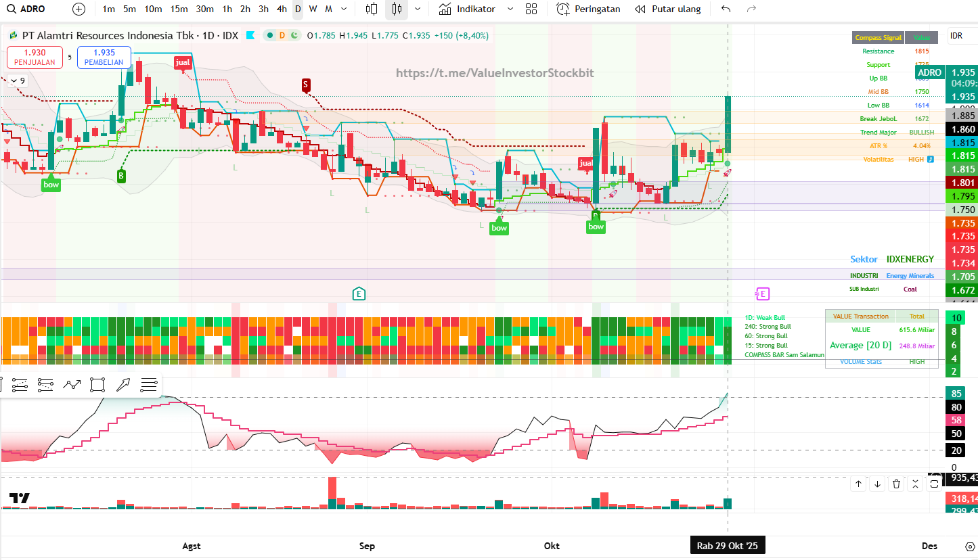Open the layout grid templates icon
Screen dimensions: 978x560
pos(531,9)
